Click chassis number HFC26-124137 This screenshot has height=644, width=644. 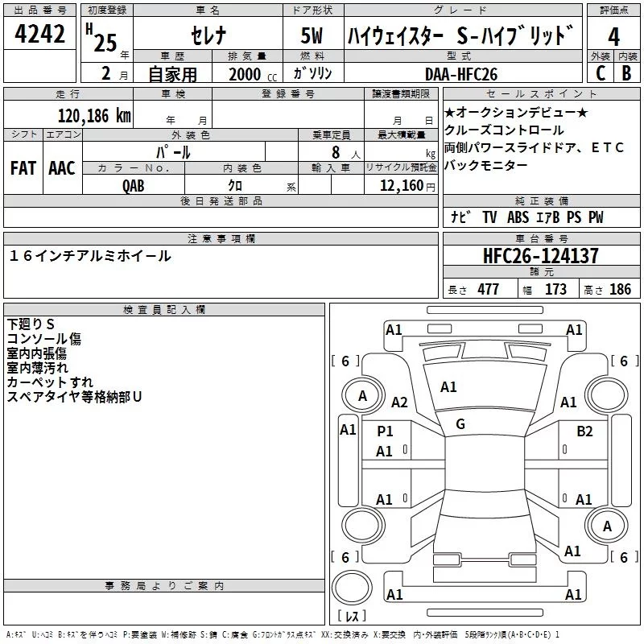click(x=540, y=255)
